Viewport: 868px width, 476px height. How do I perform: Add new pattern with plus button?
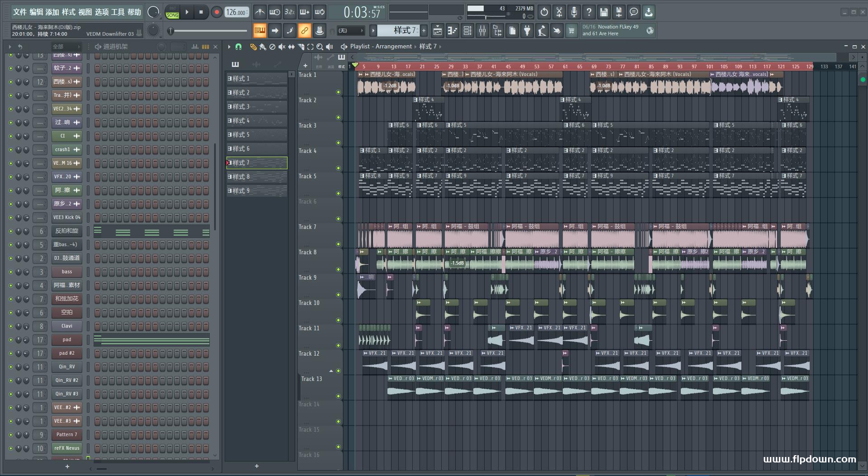[x=424, y=31]
